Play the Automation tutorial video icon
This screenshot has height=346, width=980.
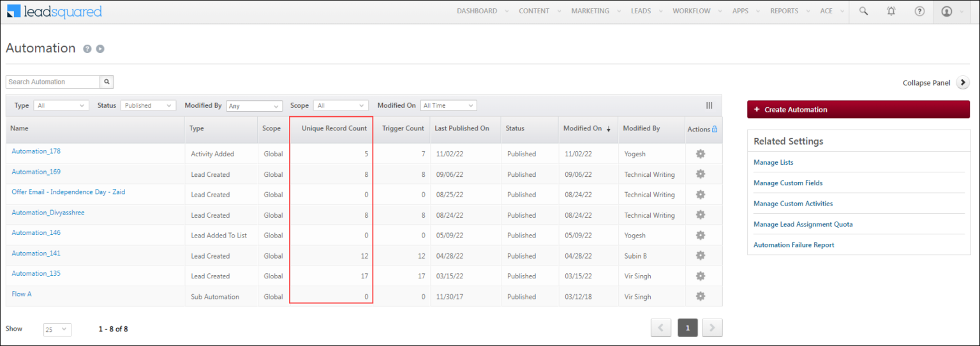[x=100, y=49]
